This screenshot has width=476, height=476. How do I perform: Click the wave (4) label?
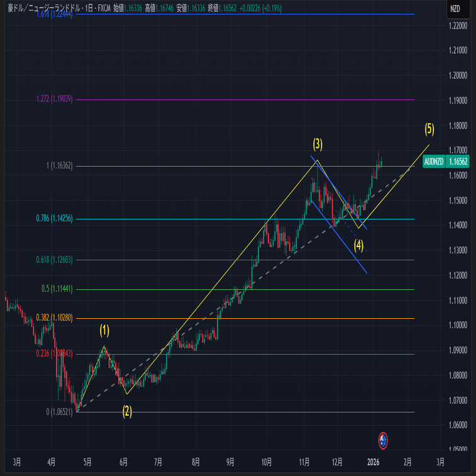pyautogui.click(x=358, y=245)
